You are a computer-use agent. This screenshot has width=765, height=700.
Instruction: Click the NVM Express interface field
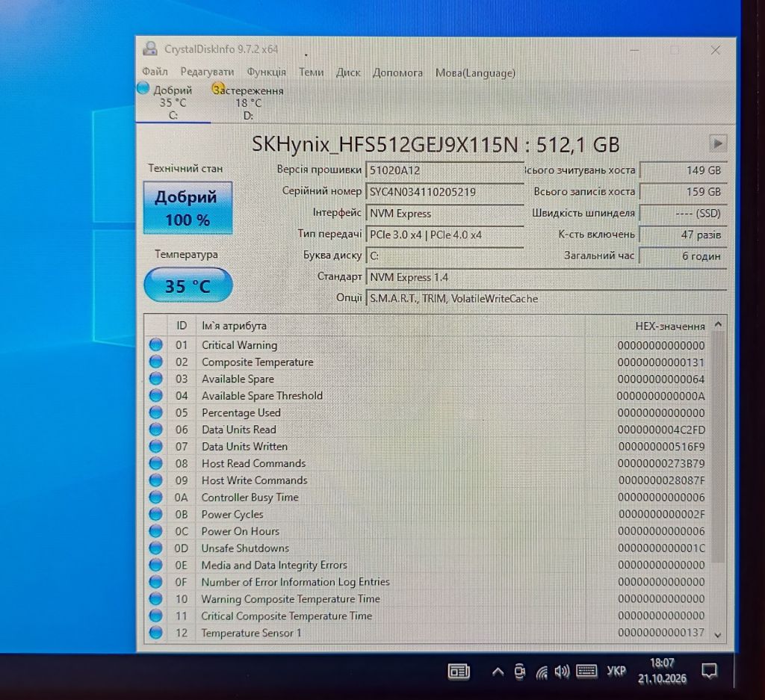pyautogui.click(x=445, y=213)
